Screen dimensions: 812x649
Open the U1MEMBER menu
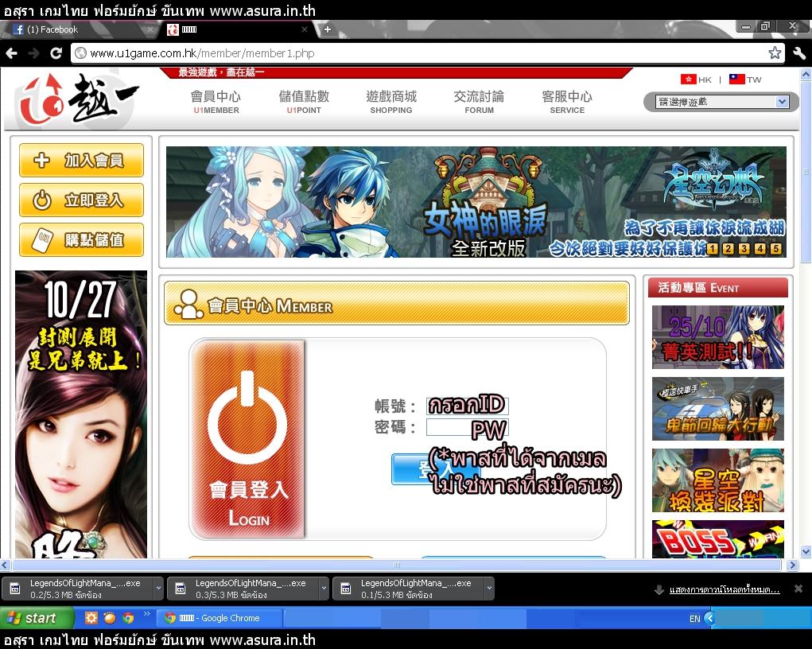point(216,102)
